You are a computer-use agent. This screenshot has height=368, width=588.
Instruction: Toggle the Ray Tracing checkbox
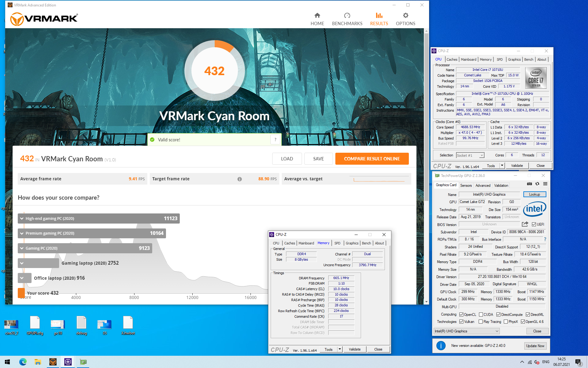(481, 322)
